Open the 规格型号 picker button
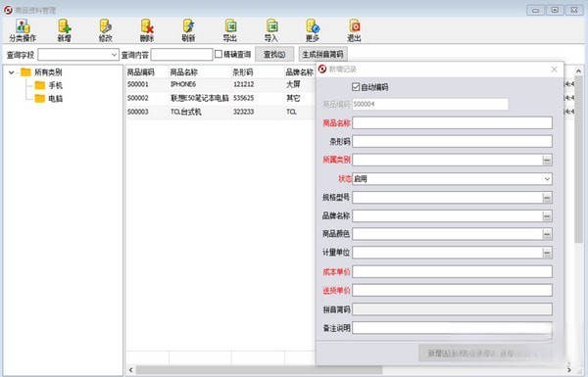 click(x=547, y=198)
